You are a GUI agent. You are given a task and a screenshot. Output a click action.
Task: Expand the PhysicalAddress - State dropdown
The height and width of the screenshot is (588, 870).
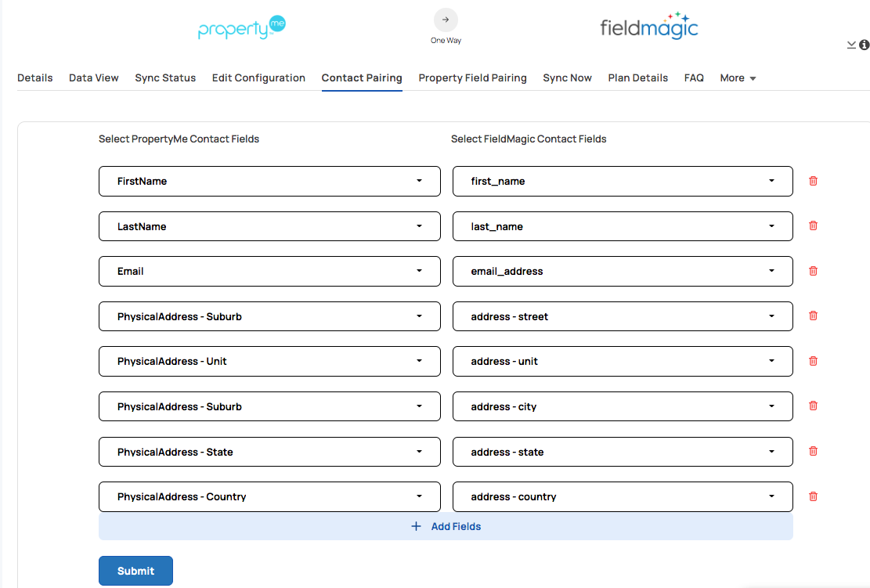(x=269, y=452)
